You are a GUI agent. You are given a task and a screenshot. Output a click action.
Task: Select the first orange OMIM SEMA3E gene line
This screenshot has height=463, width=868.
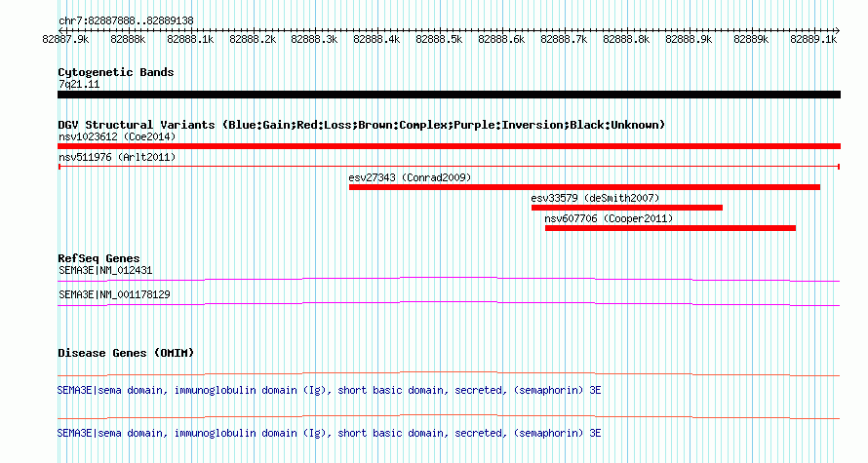[x=449, y=374]
